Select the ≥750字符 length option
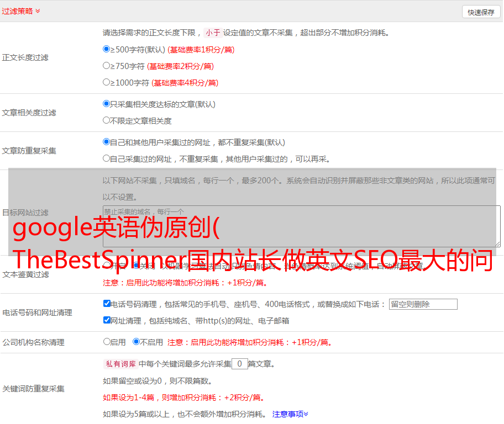This screenshot has width=504, height=424. [x=106, y=66]
